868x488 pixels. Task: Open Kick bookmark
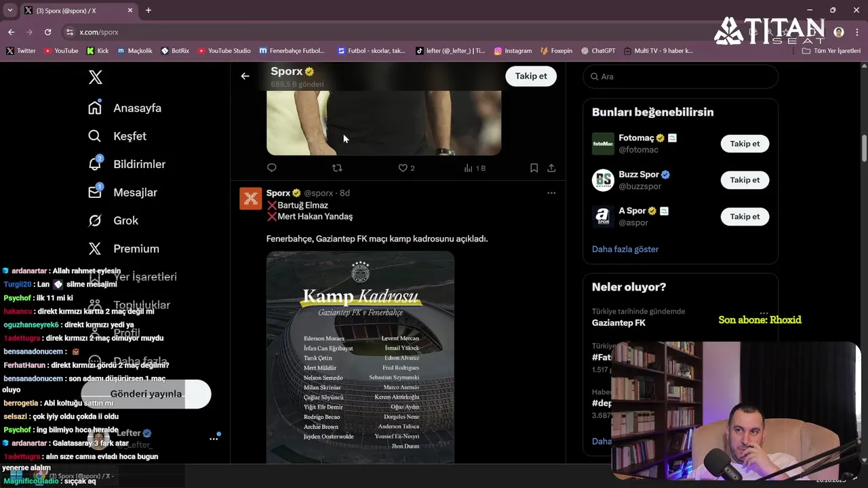click(98, 51)
